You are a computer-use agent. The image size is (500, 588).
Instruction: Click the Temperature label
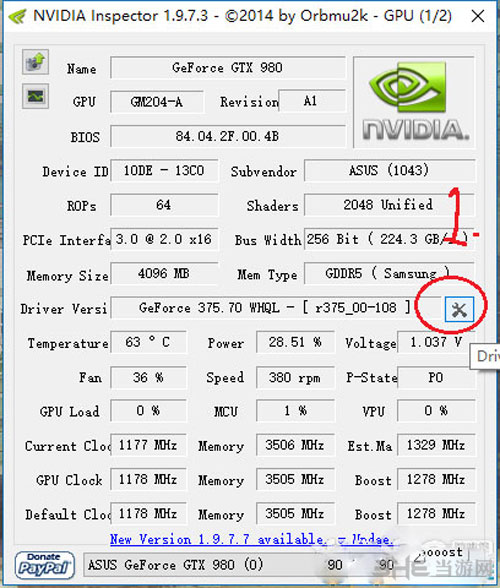tap(68, 343)
